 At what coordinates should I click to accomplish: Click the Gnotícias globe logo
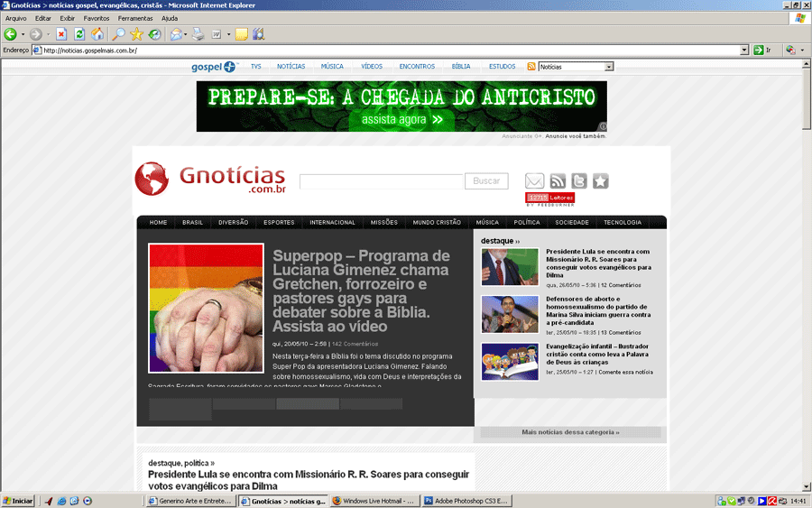(x=152, y=179)
